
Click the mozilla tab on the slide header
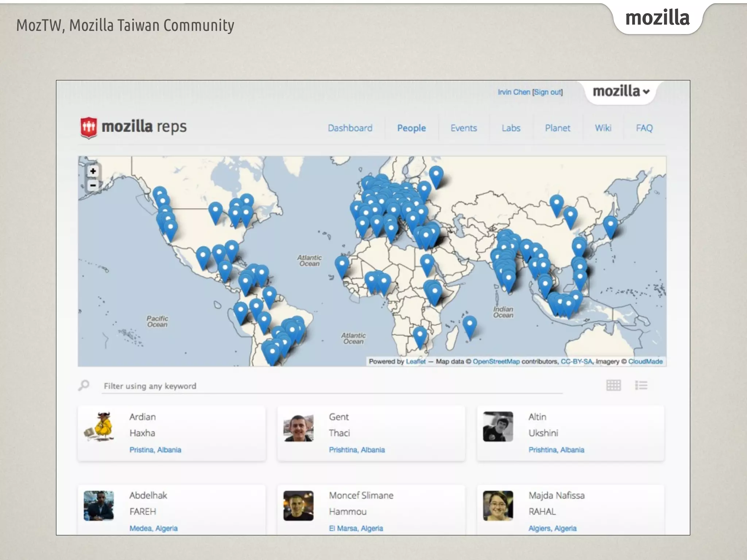coord(658,18)
